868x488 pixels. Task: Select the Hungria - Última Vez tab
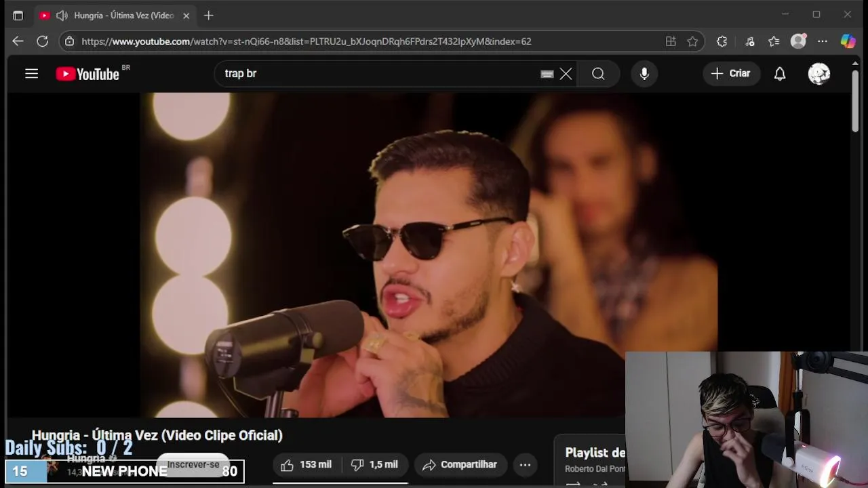[x=114, y=15]
